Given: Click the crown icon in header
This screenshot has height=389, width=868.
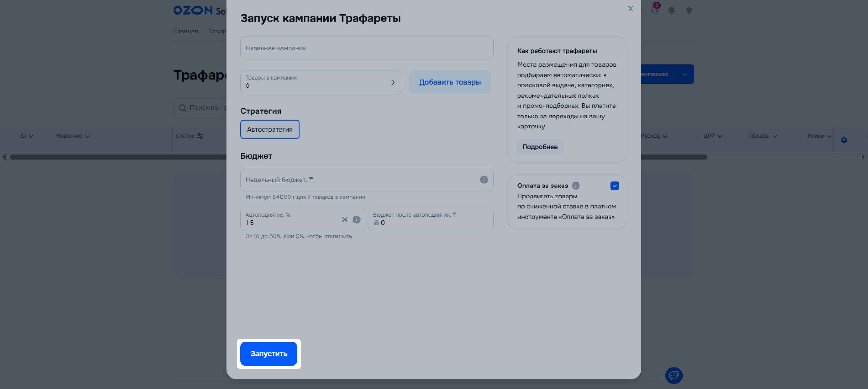Looking at the screenshot, I should click(689, 10).
